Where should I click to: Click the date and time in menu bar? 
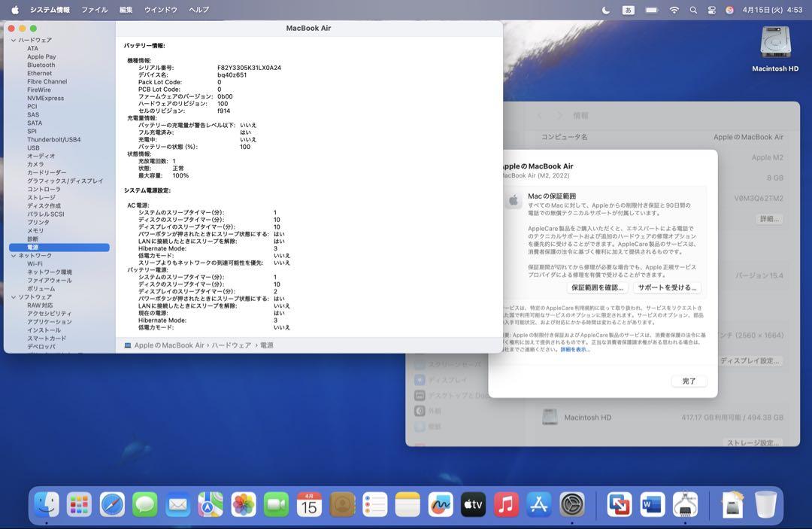click(772, 10)
